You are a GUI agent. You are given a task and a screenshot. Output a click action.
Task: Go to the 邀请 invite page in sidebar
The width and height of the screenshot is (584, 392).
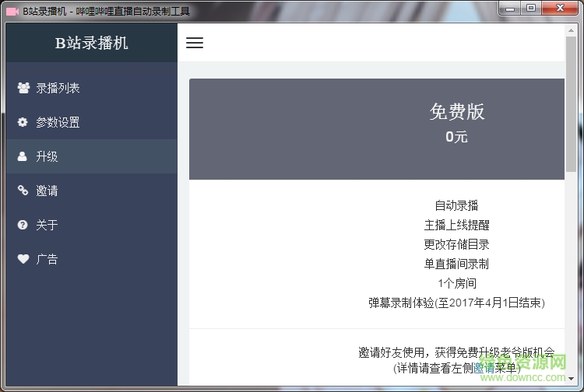(47, 191)
